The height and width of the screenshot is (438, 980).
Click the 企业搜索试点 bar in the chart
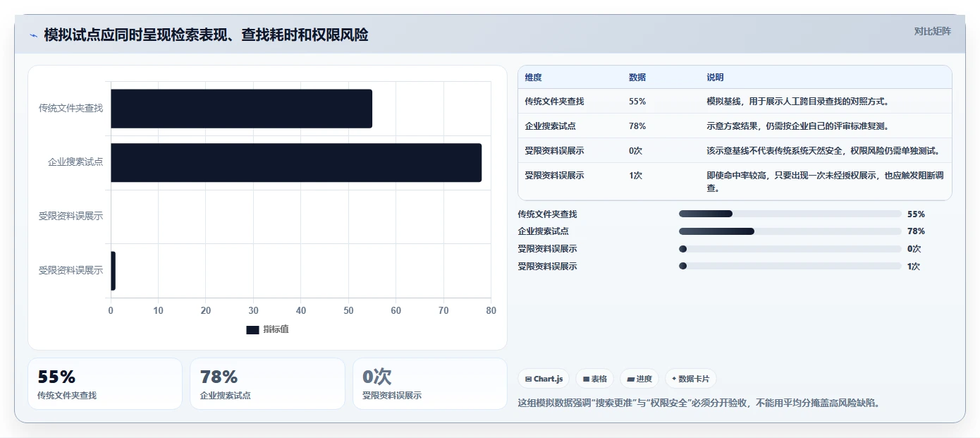(296, 163)
